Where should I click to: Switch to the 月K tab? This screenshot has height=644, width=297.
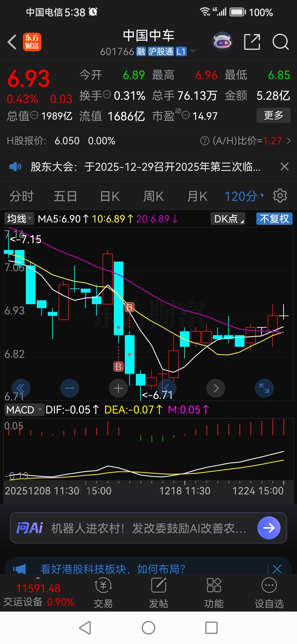coord(197,197)
